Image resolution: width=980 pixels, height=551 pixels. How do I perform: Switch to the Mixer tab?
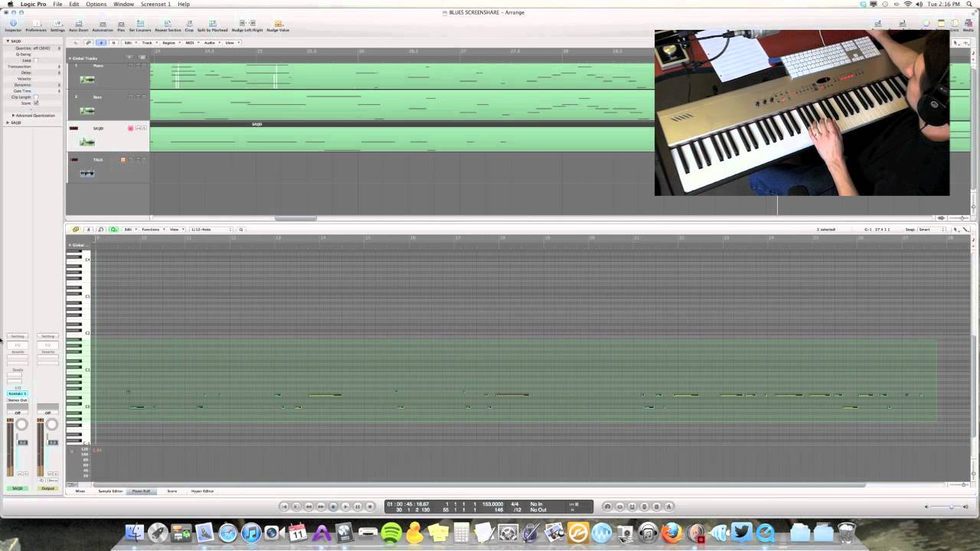click(x=80, y=491)
